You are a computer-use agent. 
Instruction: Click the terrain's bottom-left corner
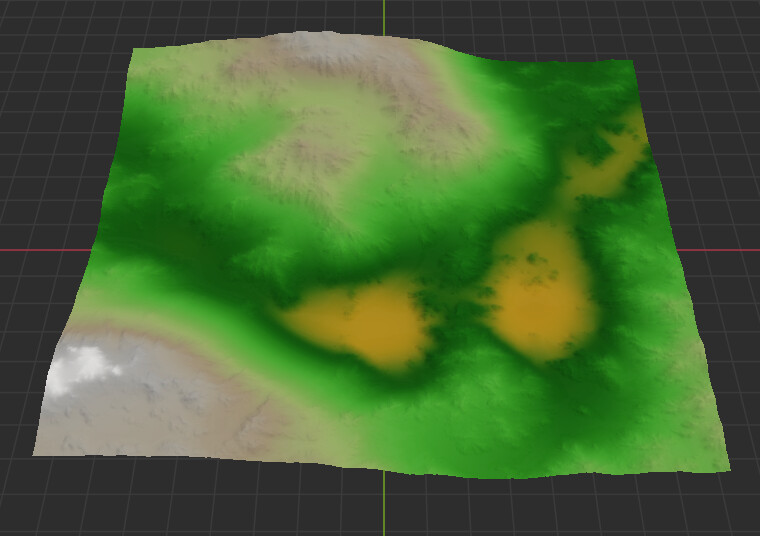tap(38, 452)
